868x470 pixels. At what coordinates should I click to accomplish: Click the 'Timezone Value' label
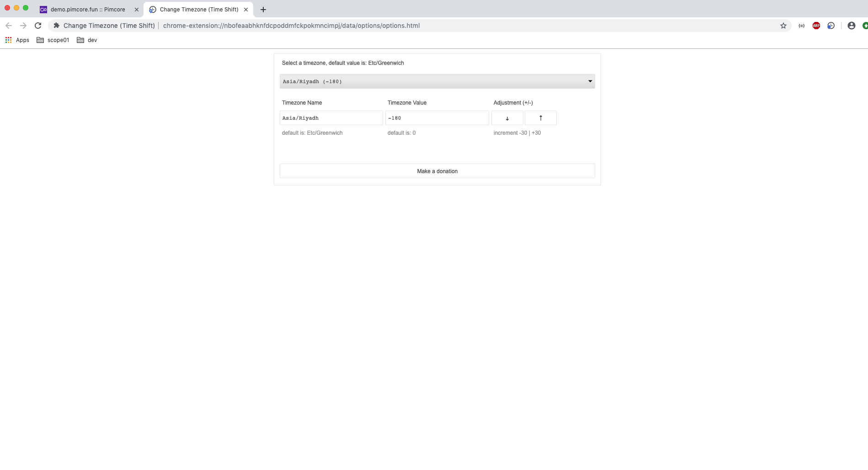click(x=407, y=103)
